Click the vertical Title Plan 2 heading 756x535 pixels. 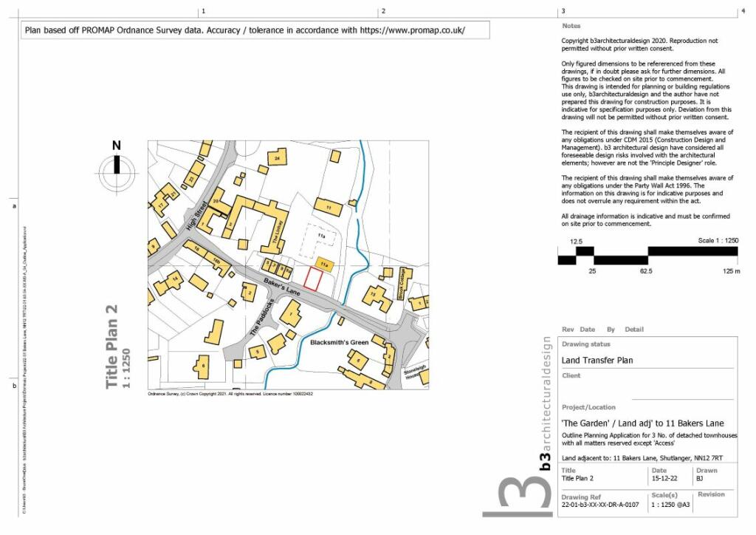point(111,346)
